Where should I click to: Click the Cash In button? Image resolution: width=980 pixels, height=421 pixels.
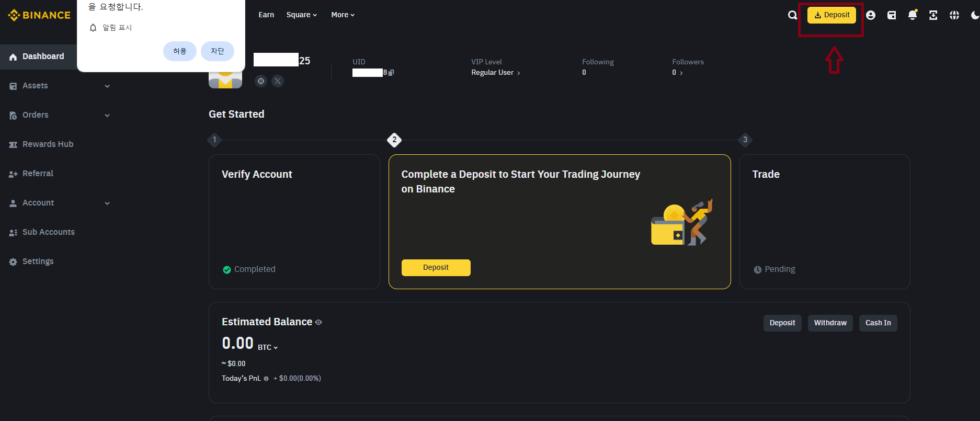(878, 323)
